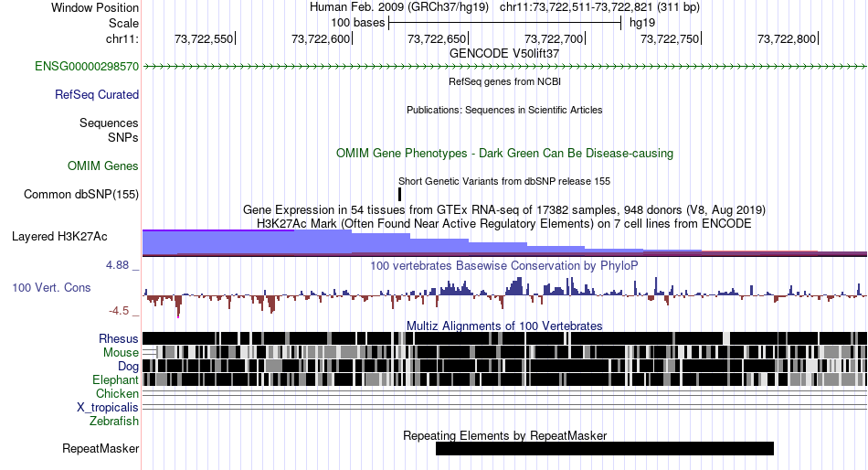Open the RefSeq Curated track label
This screenshot has height=470, width=868.
click(97, 95)
